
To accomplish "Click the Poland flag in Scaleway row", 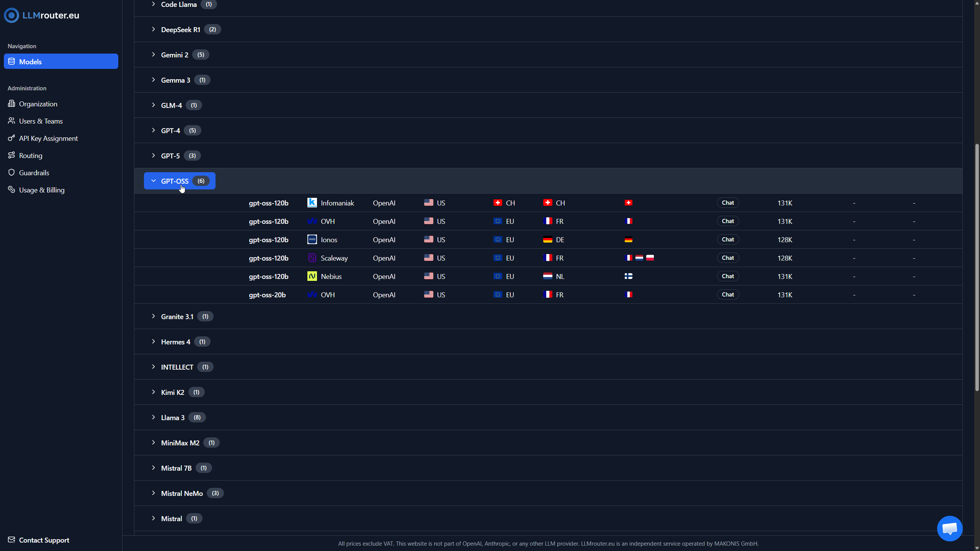I will (x=650, y=258).
